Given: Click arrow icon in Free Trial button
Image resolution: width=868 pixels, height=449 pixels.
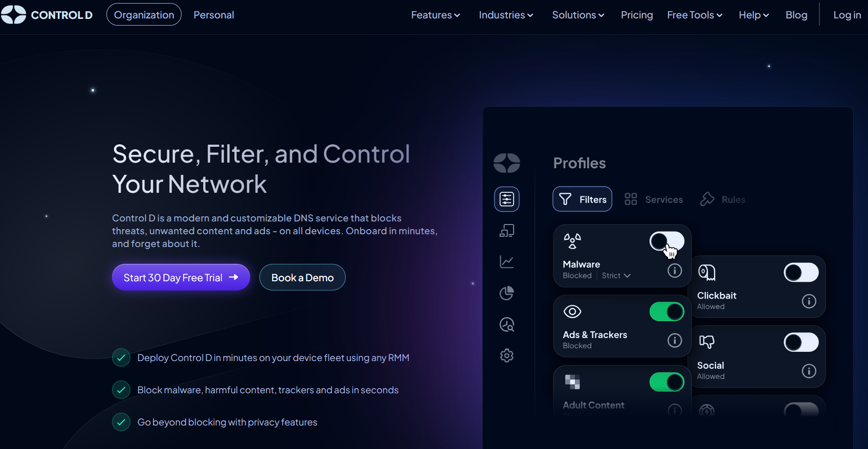Looking at the screenshot, I should pos(234,277).
